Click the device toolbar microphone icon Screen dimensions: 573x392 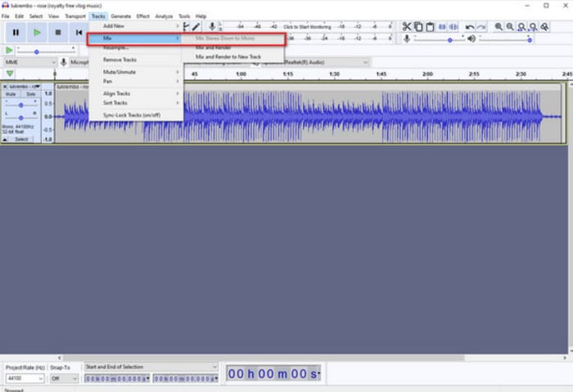point(64,62)
